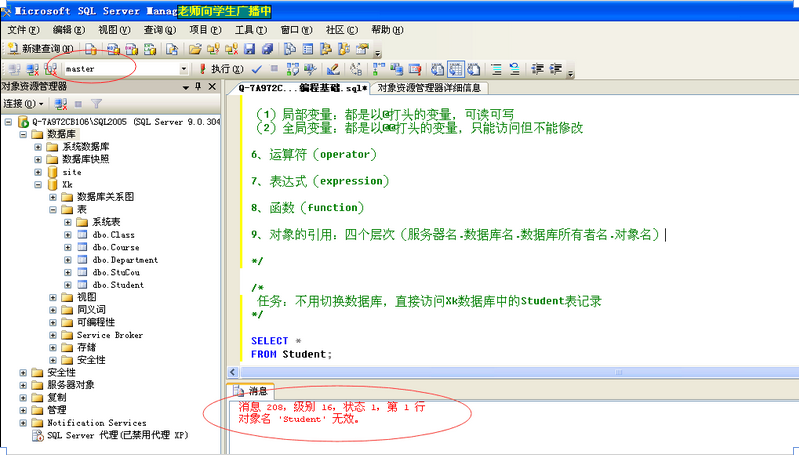Click the editor scrollbar left arrow
The image size is (799, 455).
(x=233, y=372)
